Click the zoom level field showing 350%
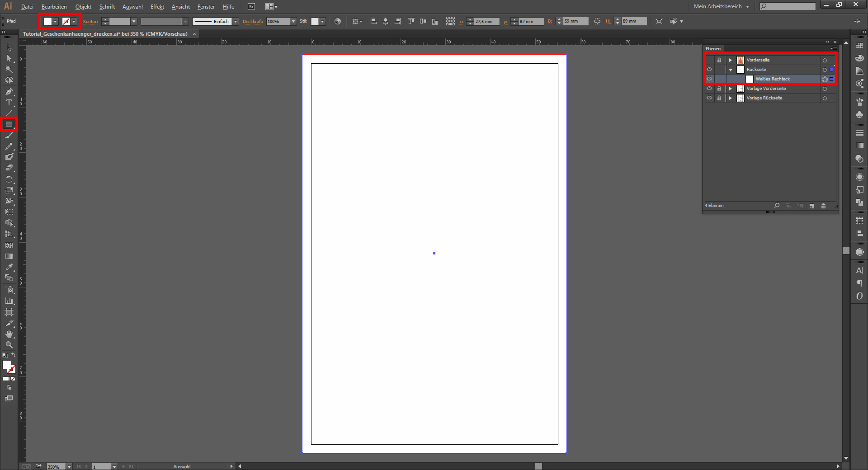The width and height of the screenshot is (868, 470). (56, 466)
